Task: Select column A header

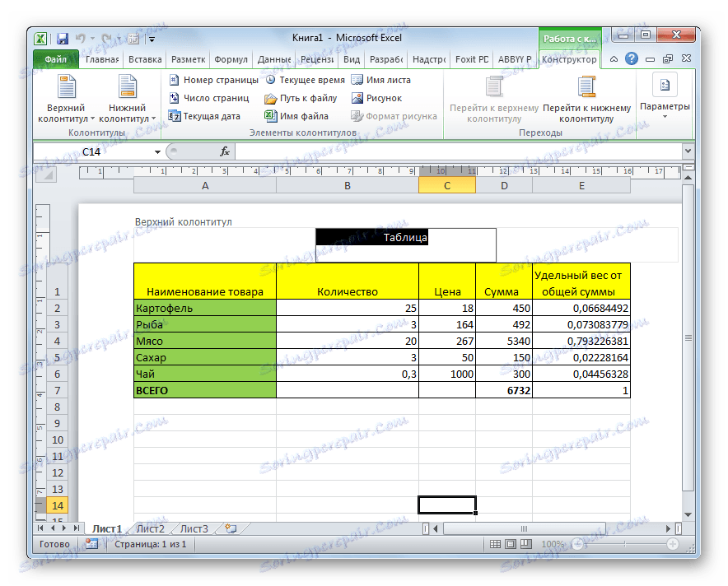Action: point(205,185)
